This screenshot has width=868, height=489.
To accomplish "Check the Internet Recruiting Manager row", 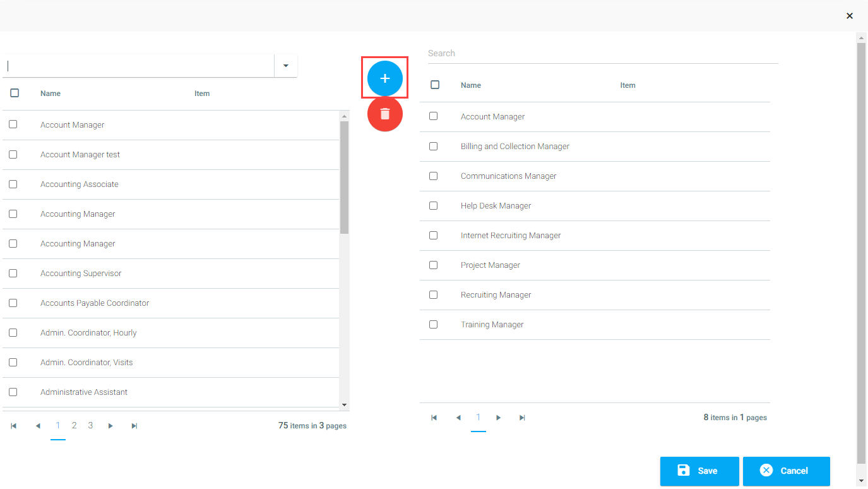I will [x=433, y=235].
